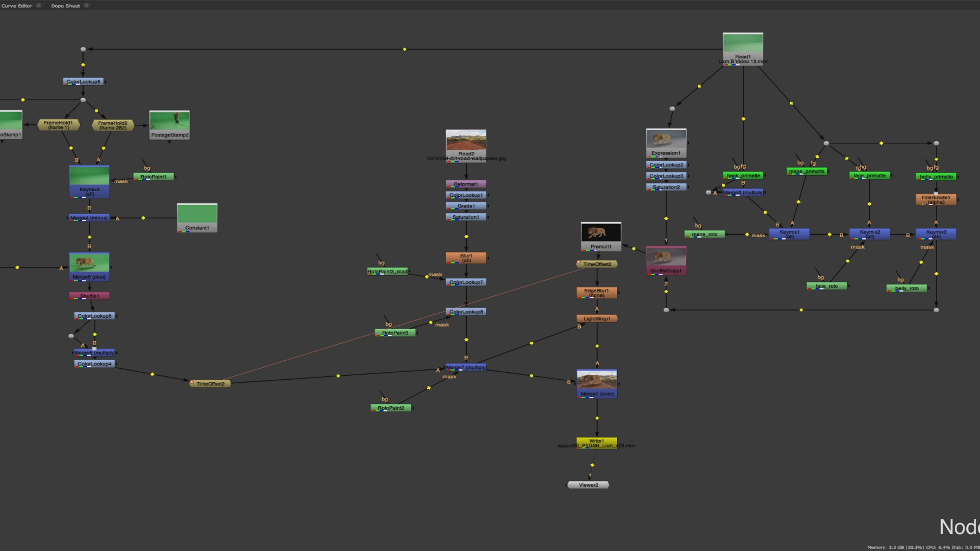Select the Viewer2 node
This screenshot has width=980, height=551.
point(588,485)
